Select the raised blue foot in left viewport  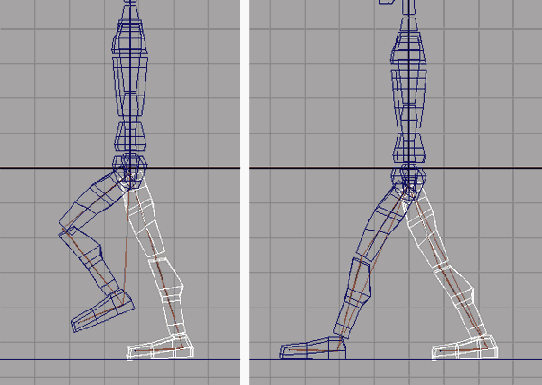click(x=103, y=311)
